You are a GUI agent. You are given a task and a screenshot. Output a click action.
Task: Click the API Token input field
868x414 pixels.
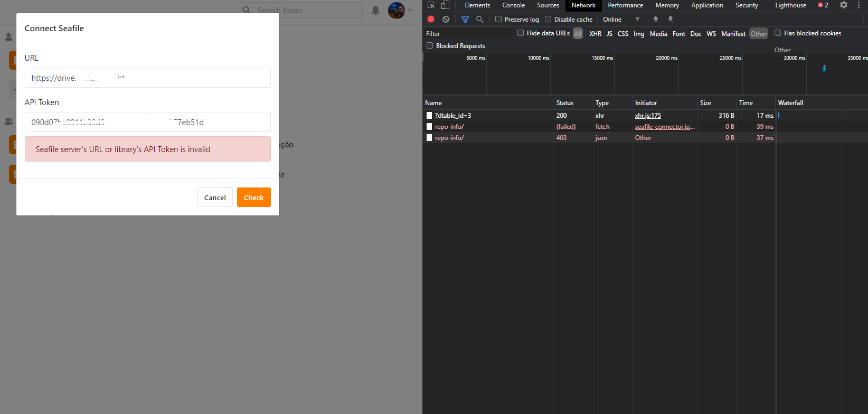pyautogui.click(x=147, y=122)
